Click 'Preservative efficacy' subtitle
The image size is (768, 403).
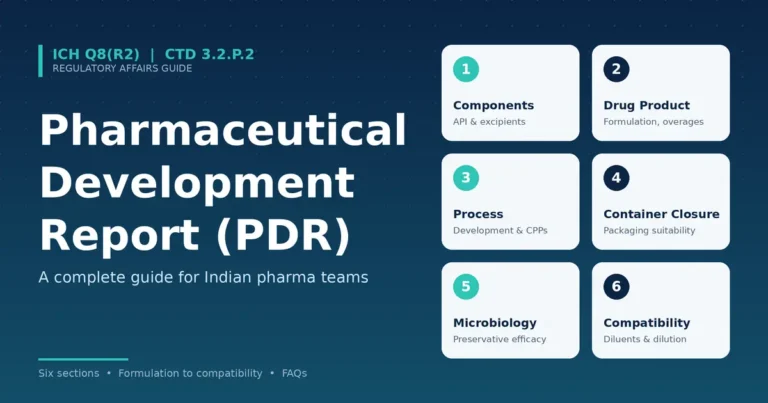499,339
